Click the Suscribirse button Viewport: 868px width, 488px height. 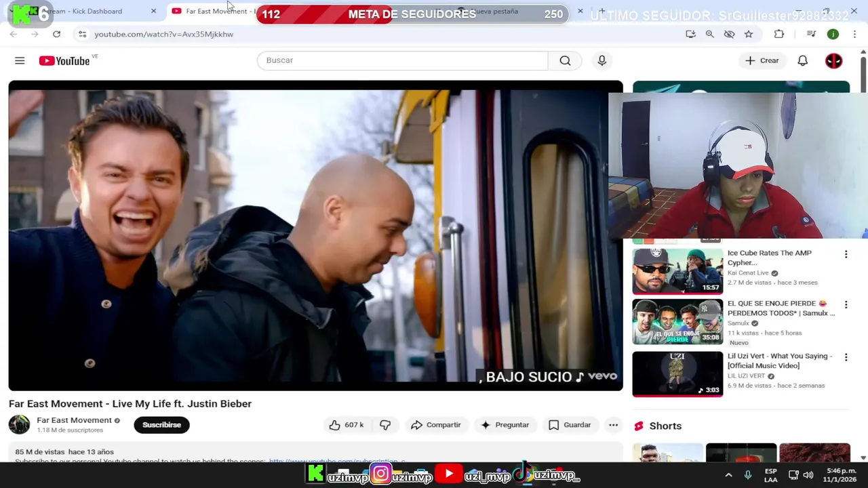coord(161,425)
